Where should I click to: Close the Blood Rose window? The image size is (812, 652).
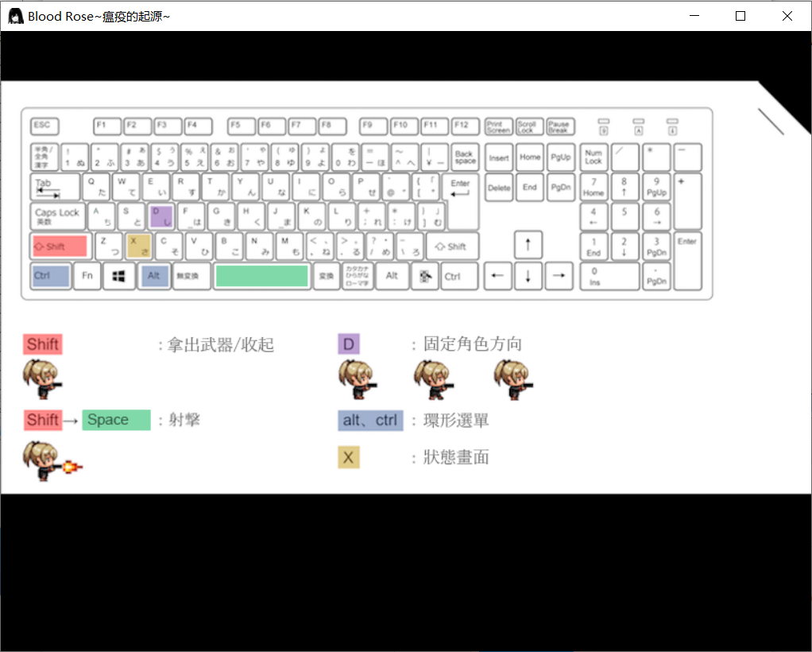(x=787, y=16)
